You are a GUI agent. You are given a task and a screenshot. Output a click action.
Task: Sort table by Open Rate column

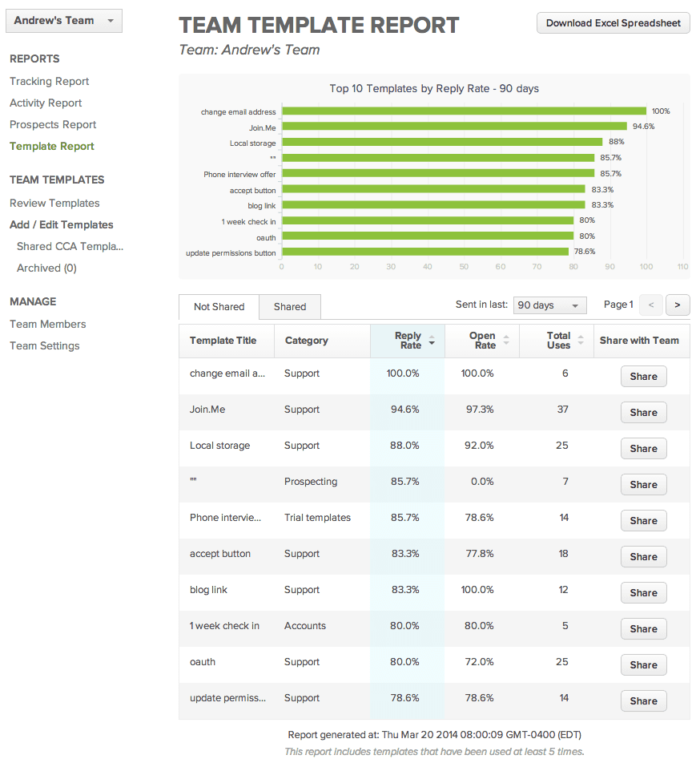point(482,341)
